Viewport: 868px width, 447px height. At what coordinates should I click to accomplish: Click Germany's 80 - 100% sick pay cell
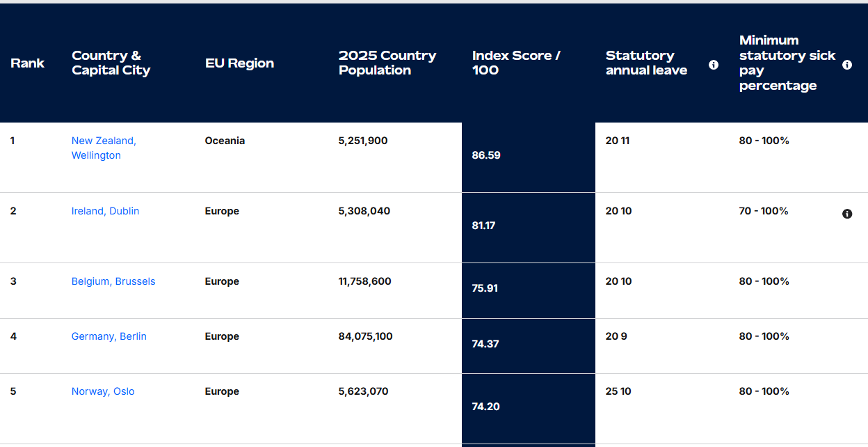765,336
